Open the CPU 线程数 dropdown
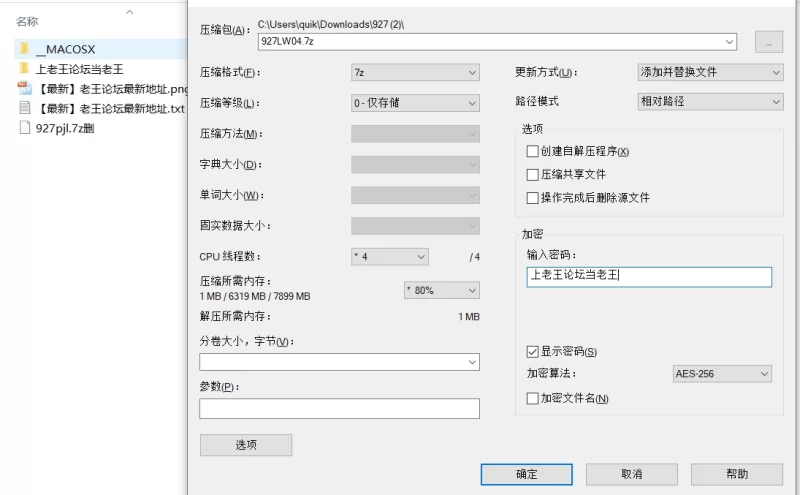 coord(390,257)
